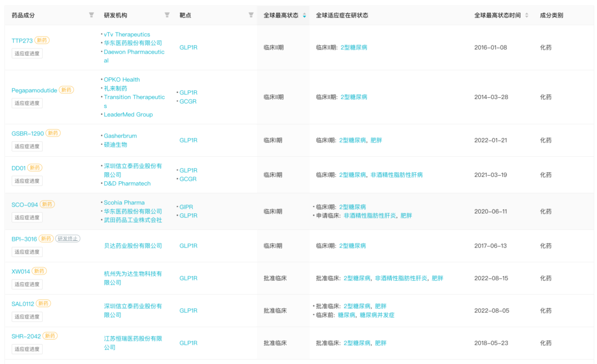Click 适应症进度 button under DD01

pyautogui.click(x=27, y=181)
